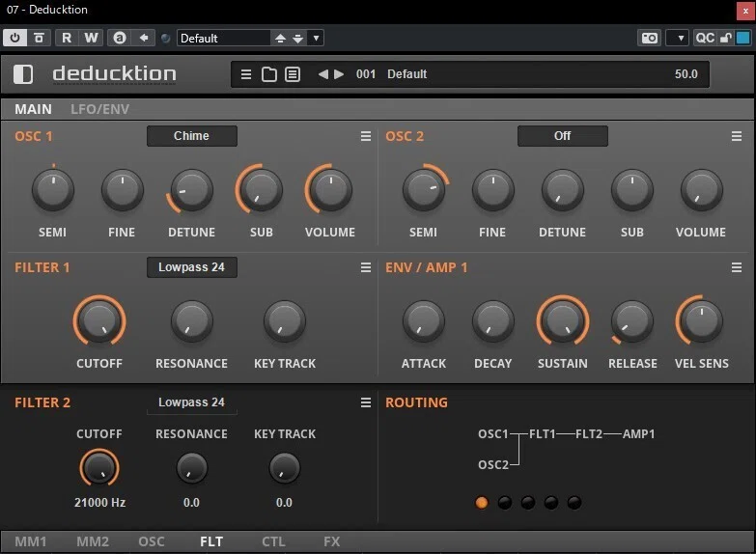Click the OSC 2 SEMI knob
This screenshot has height=554, width=756.
tap(424, 190)
